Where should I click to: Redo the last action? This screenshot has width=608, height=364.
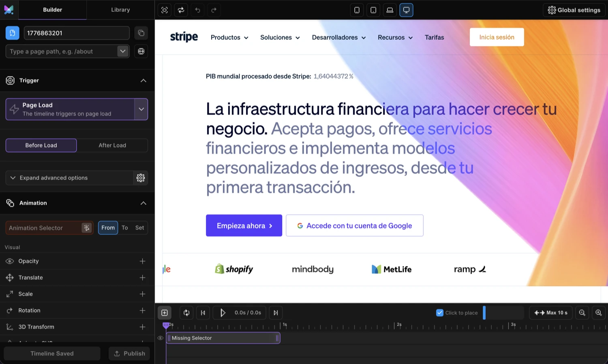tap(214, 10)
